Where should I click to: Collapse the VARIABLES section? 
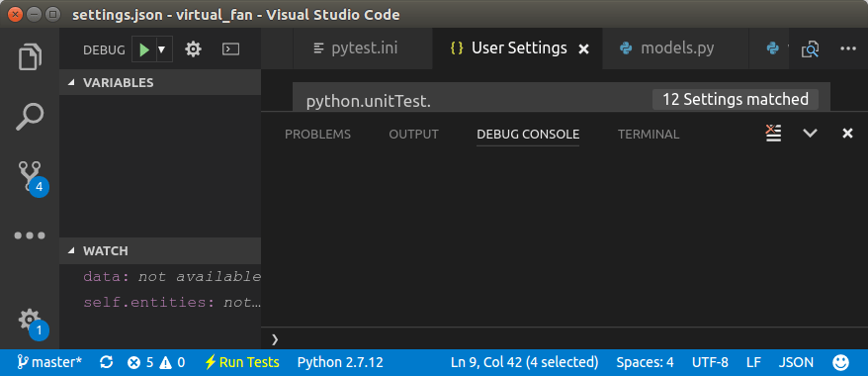[x=160, y=82]
